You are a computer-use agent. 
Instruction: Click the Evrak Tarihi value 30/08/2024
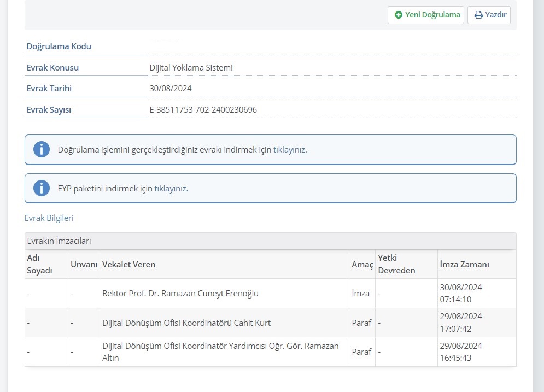click(171, 89)
